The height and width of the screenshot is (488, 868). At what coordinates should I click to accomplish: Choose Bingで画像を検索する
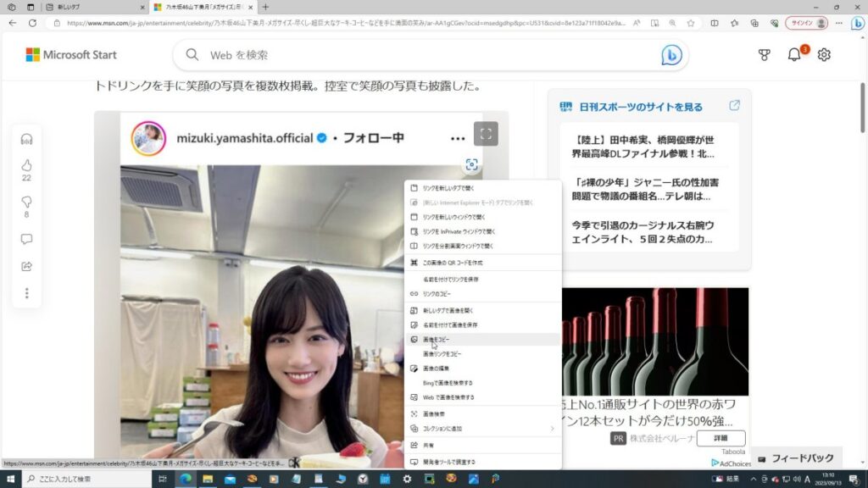tap(482, 383)
